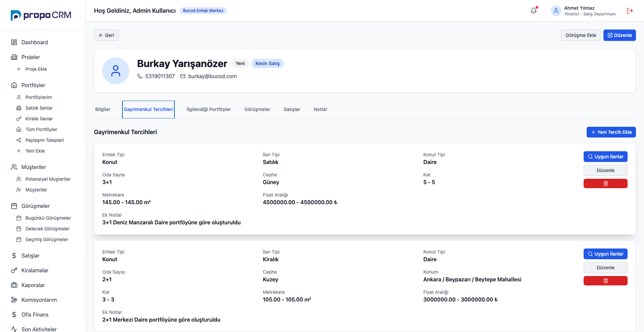Select the Gayrimenkul Tercihleri tab
The width and height of the screenshot is (644, 332).
tap(149, 109)
